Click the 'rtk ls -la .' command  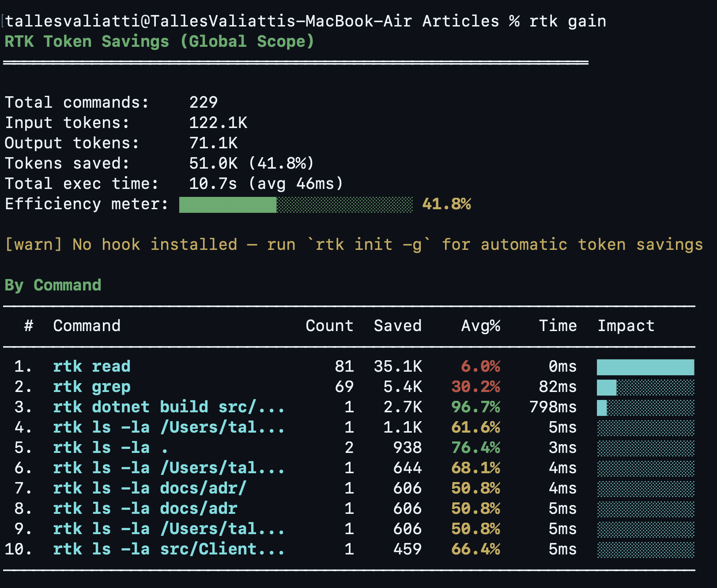111,448
